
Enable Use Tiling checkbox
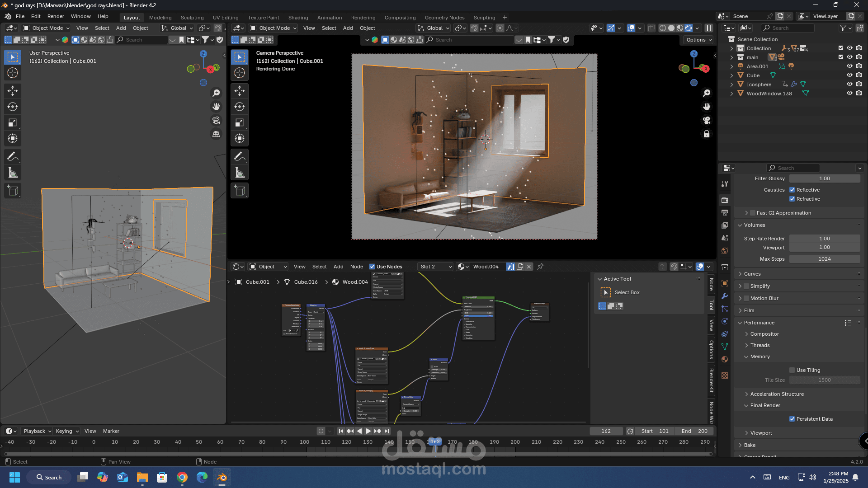tap(792, 370)
